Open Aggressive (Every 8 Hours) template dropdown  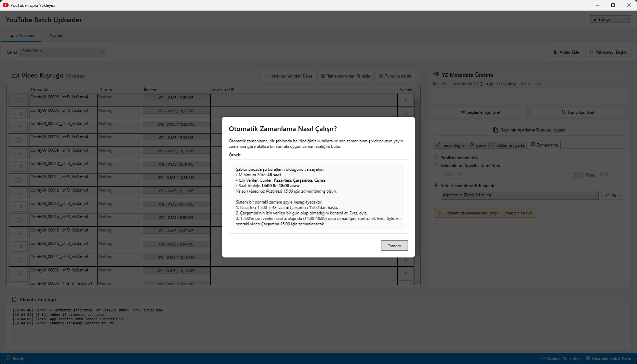click(519, 195)
